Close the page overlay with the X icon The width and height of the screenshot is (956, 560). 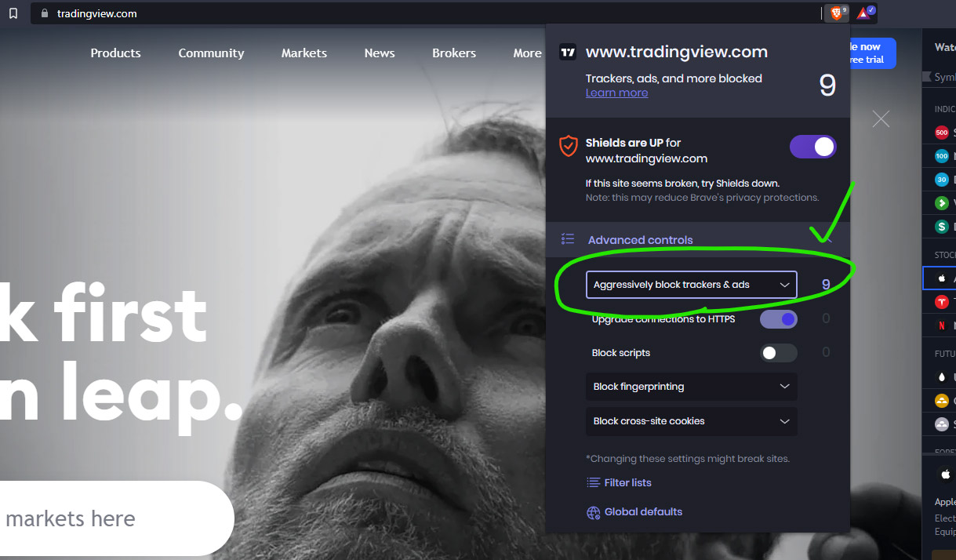click(x=881, y=119)
